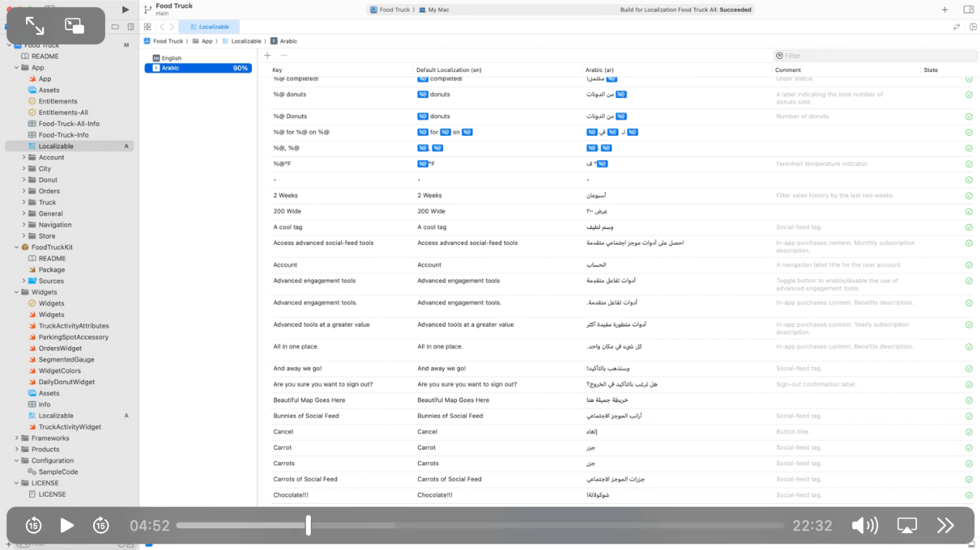This screenshot has height=550, width=980.
Task: Skip back 15 seconds
Action: pos(34,525)
